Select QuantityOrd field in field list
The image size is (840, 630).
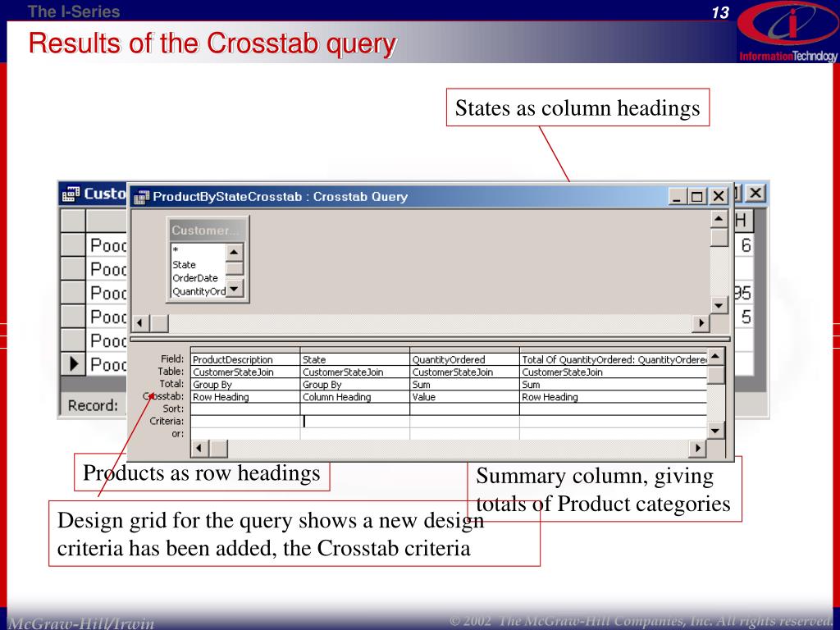click(x=199, y=291)
